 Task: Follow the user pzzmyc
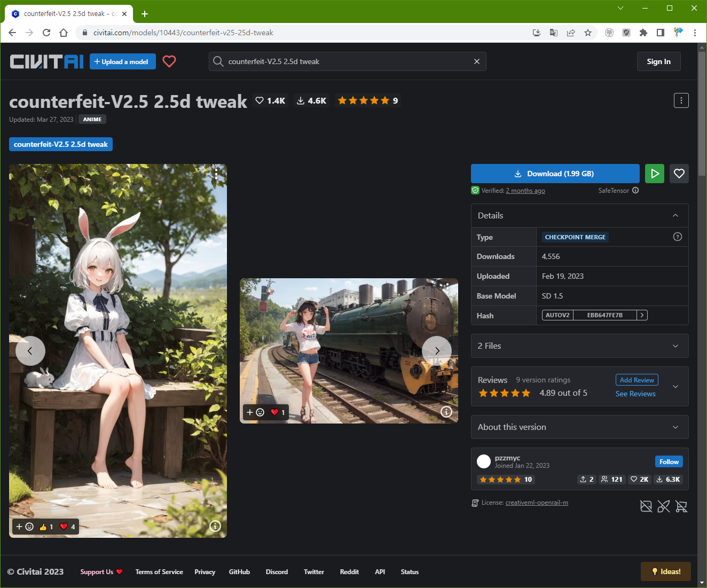click(669, 461)
